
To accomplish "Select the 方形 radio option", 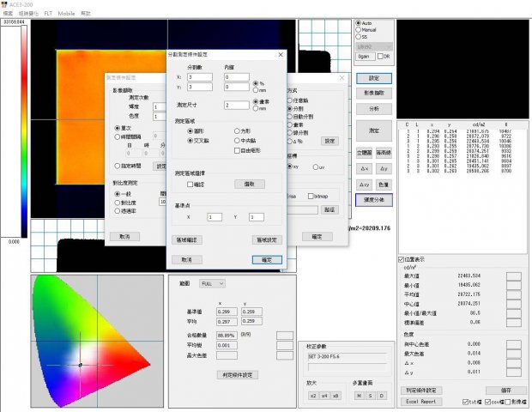I will (237, 130).
